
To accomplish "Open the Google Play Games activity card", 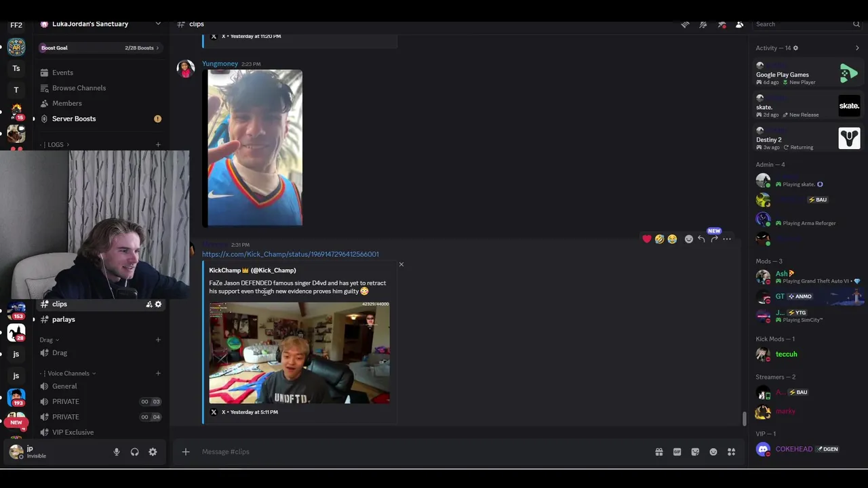I will (808, 73).
